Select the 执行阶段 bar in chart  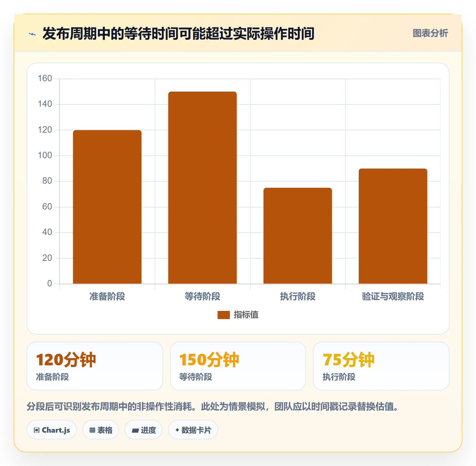coord(297,236)
